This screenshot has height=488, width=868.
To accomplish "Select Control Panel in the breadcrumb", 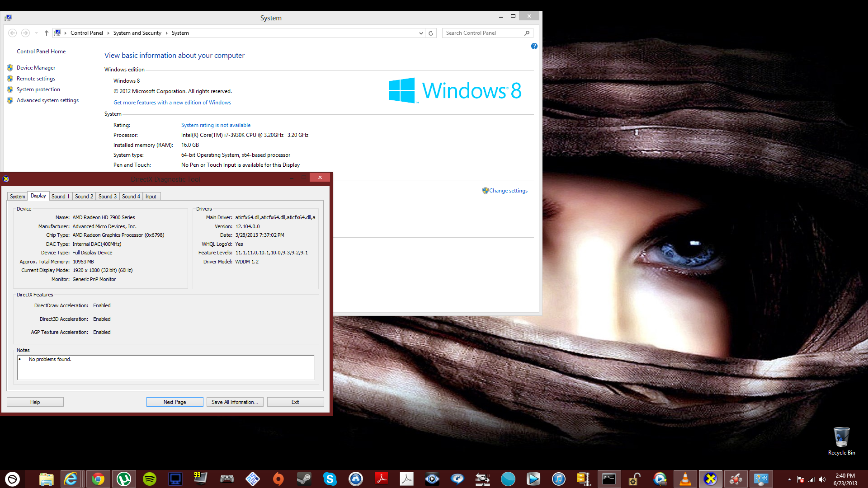I will (x=87, y=33).
